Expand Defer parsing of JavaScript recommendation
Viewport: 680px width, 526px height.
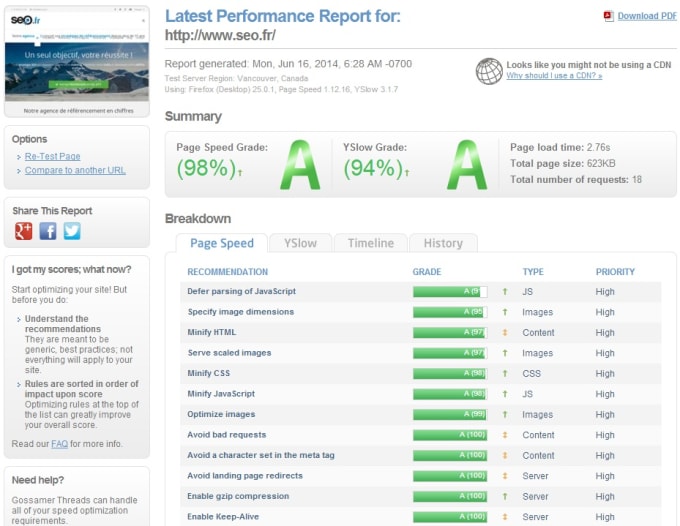(241, 291)
